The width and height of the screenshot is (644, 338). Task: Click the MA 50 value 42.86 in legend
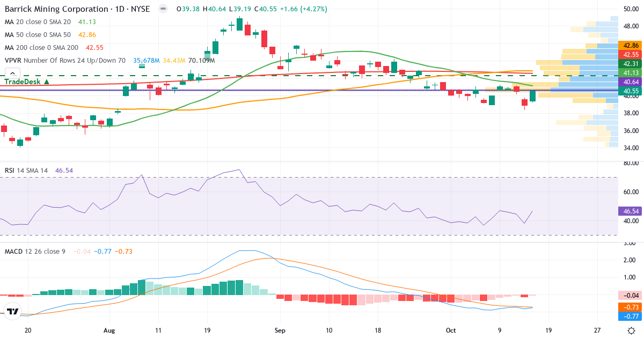tap(87, 35)
